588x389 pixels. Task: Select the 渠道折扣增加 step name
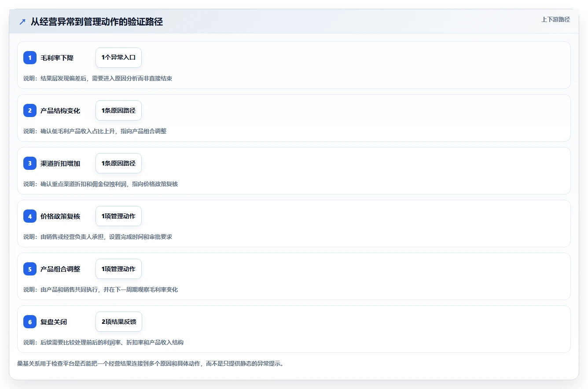tap(60, 163)
